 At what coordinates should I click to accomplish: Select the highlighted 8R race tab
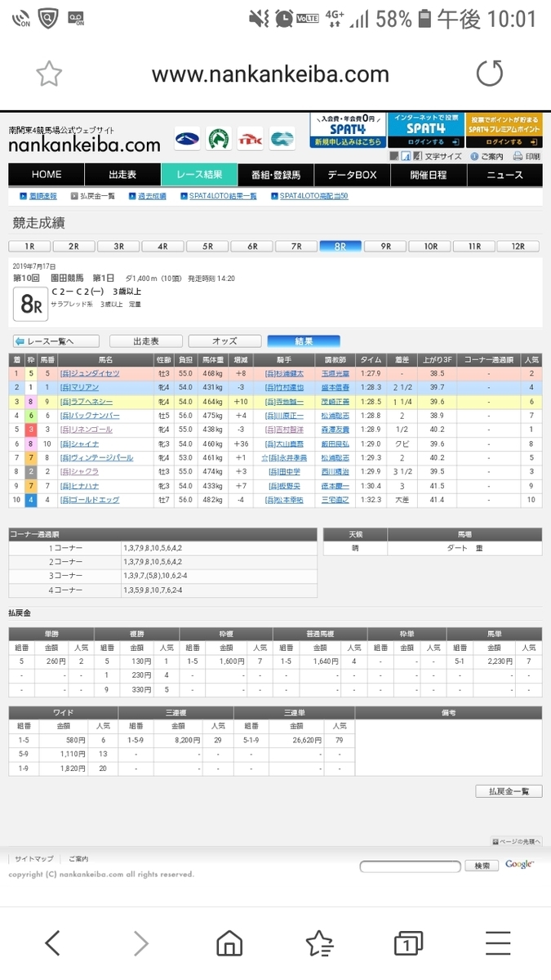click(341, 246)
